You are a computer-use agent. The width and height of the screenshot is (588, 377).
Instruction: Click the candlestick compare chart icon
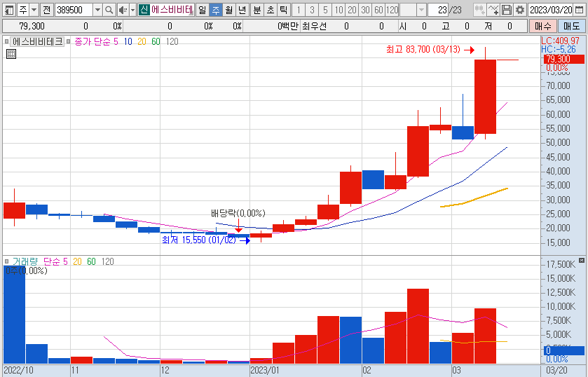pyautogui.click(x=479, y=10)
